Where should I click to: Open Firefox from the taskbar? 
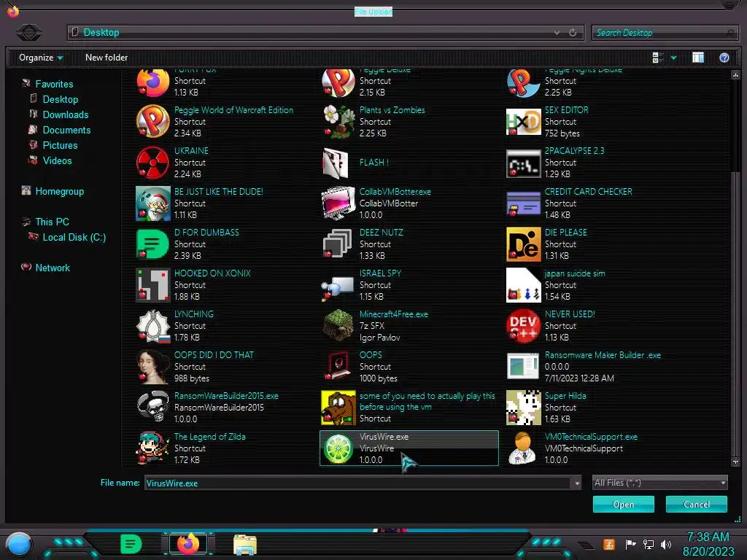click(x=188, y=544)
